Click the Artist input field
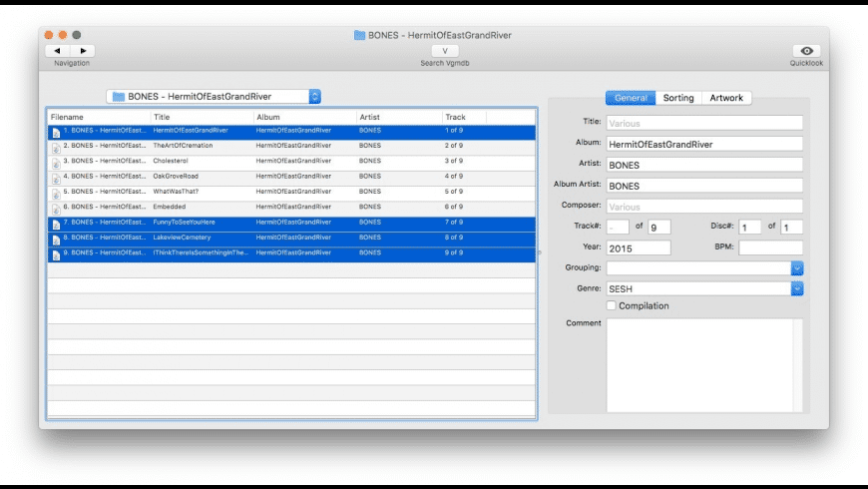868x489 pixels. (x=704, y=165)
